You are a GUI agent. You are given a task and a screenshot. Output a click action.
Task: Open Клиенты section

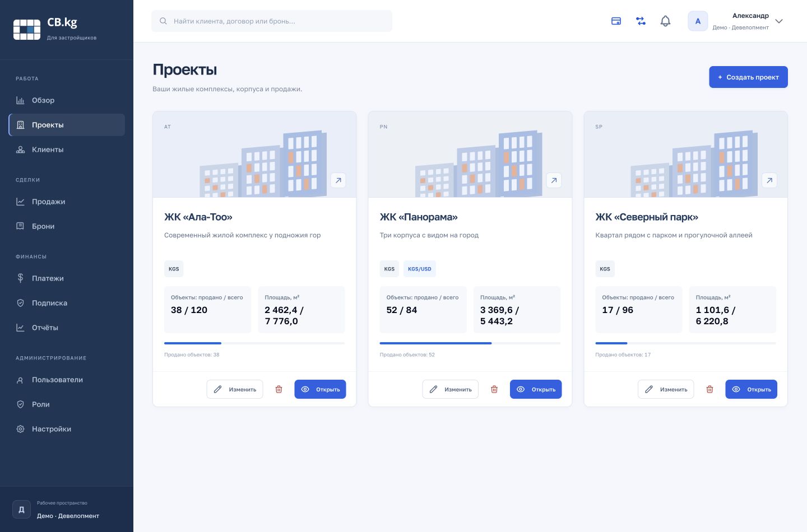click(x=67, y=150)
